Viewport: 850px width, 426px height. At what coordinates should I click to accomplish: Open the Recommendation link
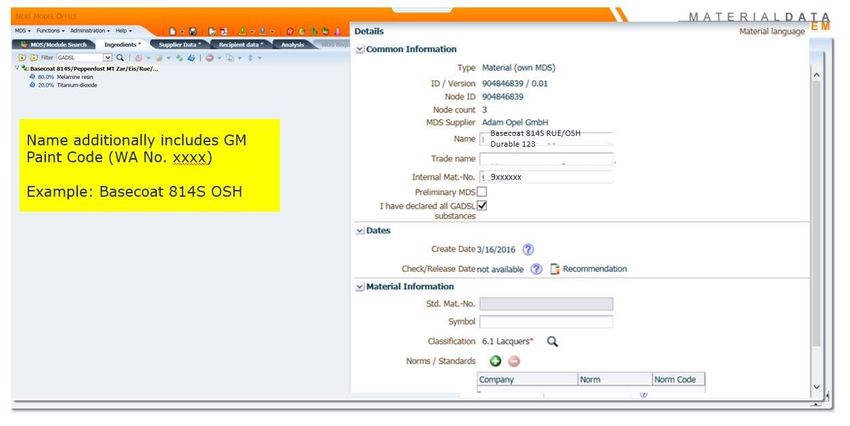click(x=595, y=269)
